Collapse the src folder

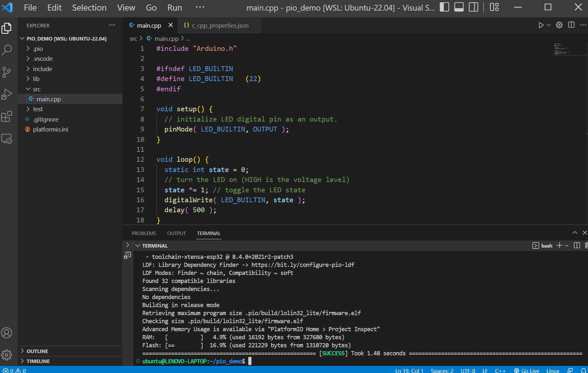pos(37,89)
